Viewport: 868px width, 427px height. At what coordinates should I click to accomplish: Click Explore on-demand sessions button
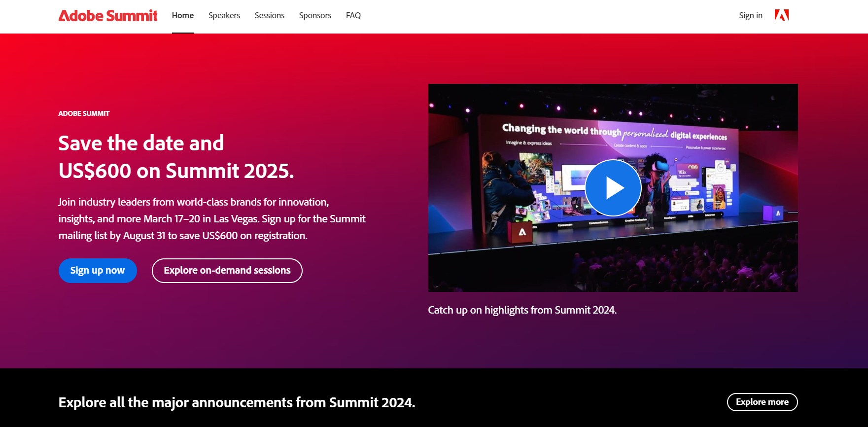[x=227, y=271]
